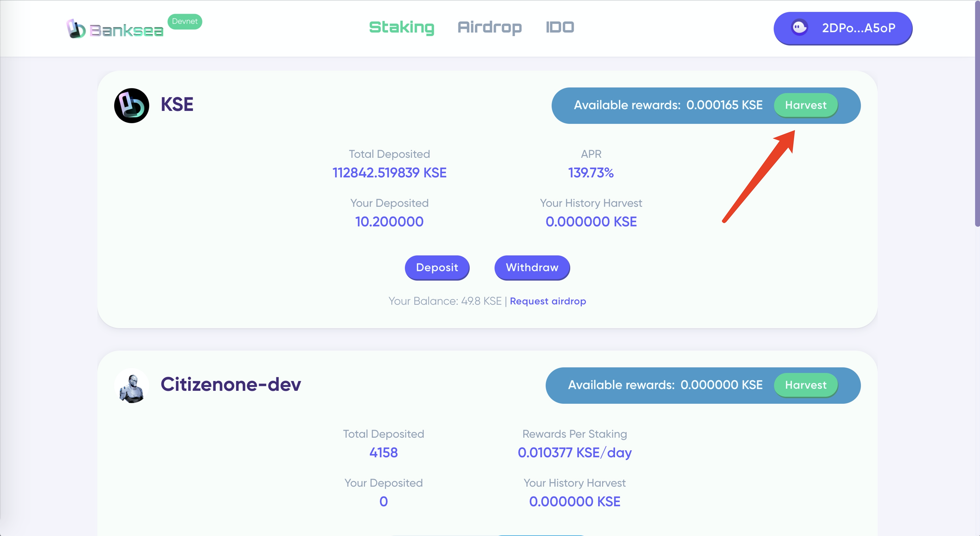Viewport: 980px width, 536px height.
Task: Click the Banksea wordmark text
Action: coord(126,31)
